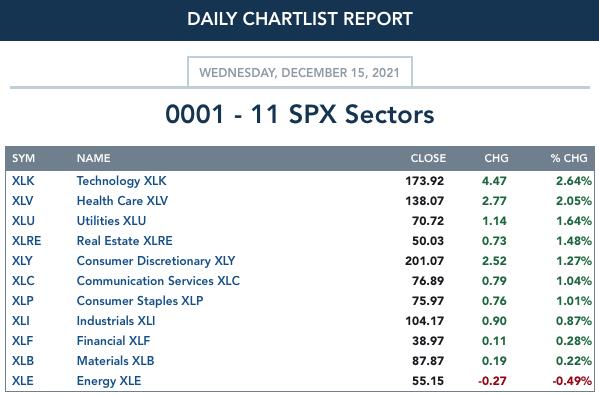
Task: Open Utilities XLU name link
Action: pos(111,221)
